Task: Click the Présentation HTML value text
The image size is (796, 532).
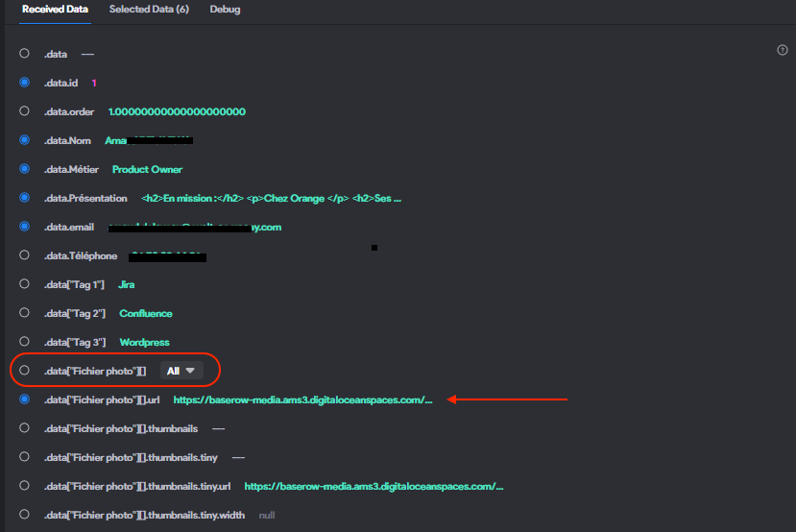Action: point(271,199)
